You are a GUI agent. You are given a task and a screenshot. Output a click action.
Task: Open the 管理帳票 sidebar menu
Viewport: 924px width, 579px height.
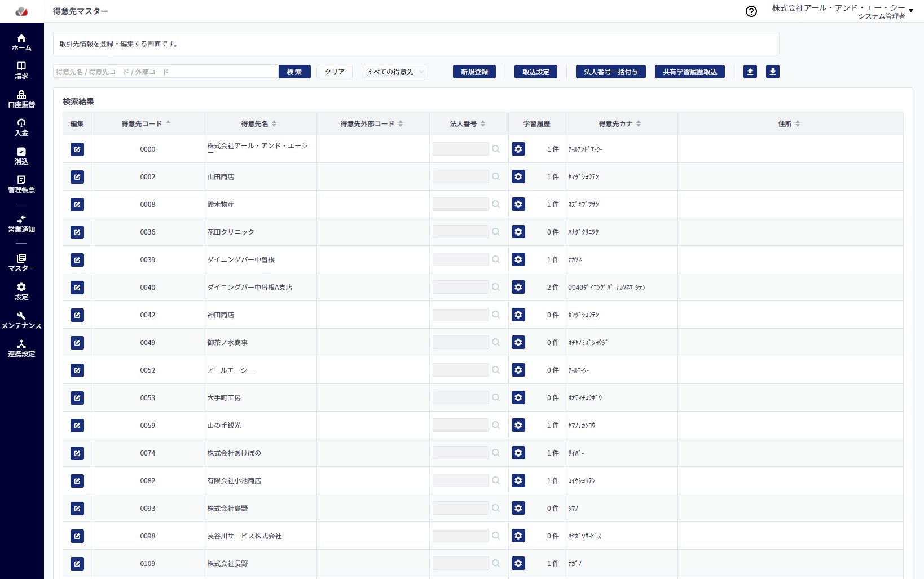point(21,184)
